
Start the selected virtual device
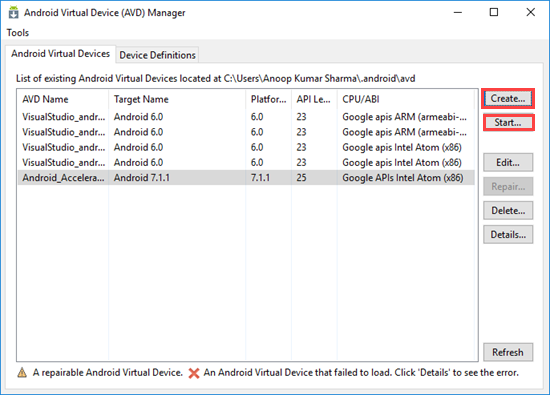point(508,122)
